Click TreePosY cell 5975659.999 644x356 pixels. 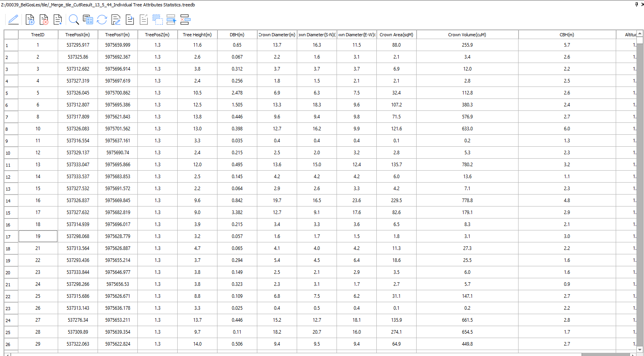point(117,45)
